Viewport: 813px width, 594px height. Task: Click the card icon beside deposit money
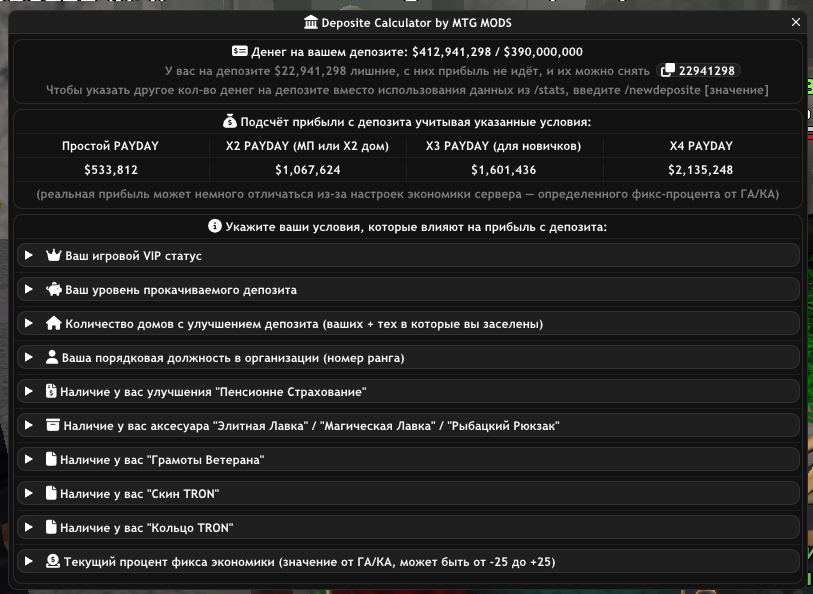(x=240, y=51)
